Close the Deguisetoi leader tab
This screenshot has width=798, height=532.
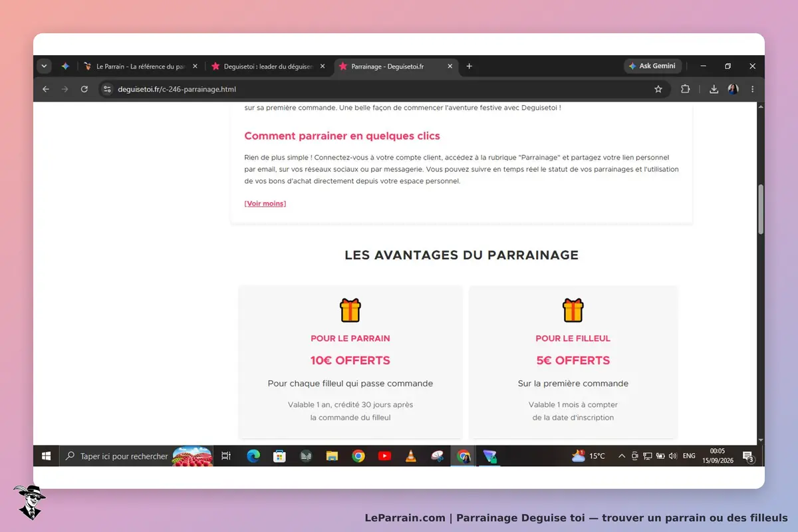323,66
